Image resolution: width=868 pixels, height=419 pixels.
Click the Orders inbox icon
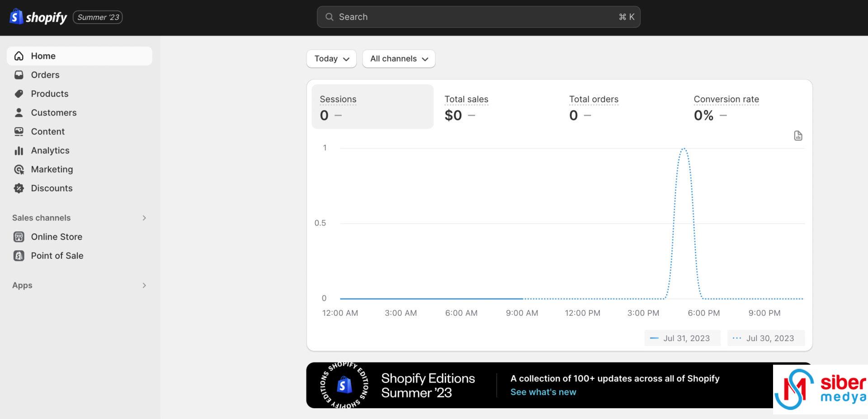pyautogui.click(x=19, y=75)
